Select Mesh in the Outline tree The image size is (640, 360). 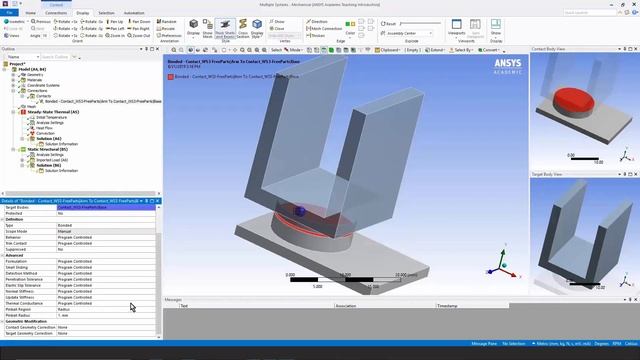coord(31,107)
